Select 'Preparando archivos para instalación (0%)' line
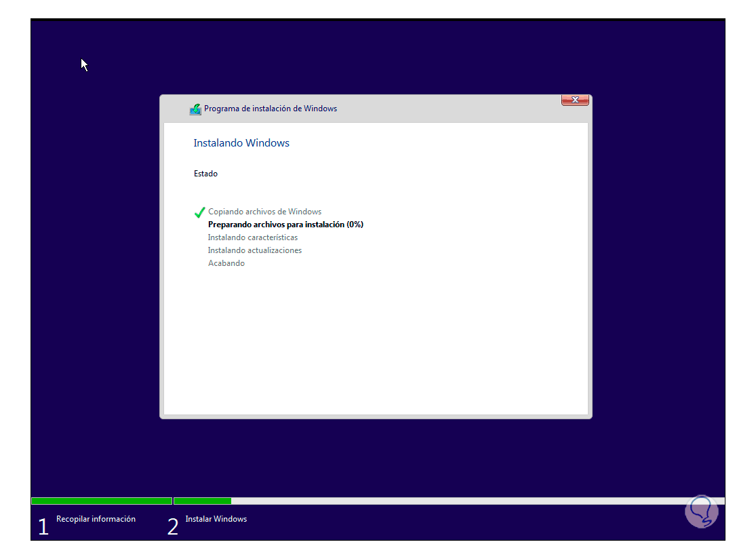Screen dimensions: 756x559 point(285,225)
